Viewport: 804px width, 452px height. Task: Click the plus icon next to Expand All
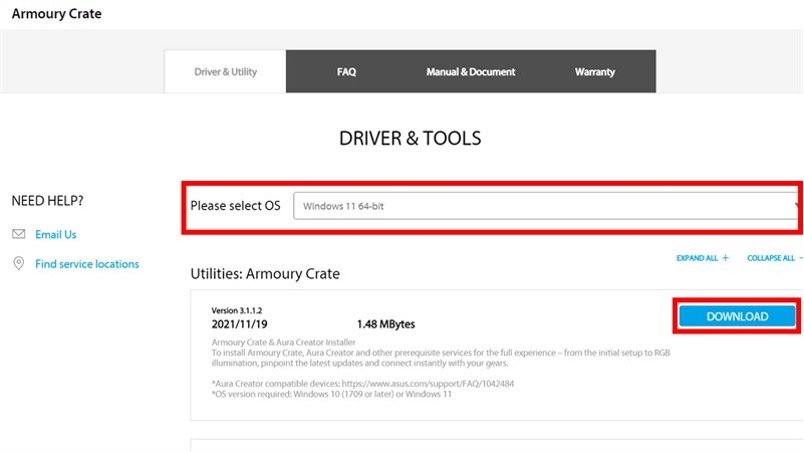(725, 258)
